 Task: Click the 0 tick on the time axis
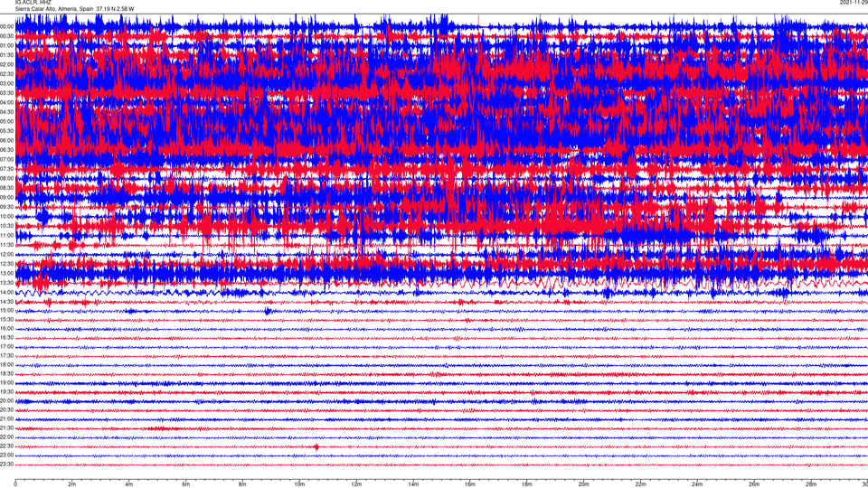click(x=15, y=484)
